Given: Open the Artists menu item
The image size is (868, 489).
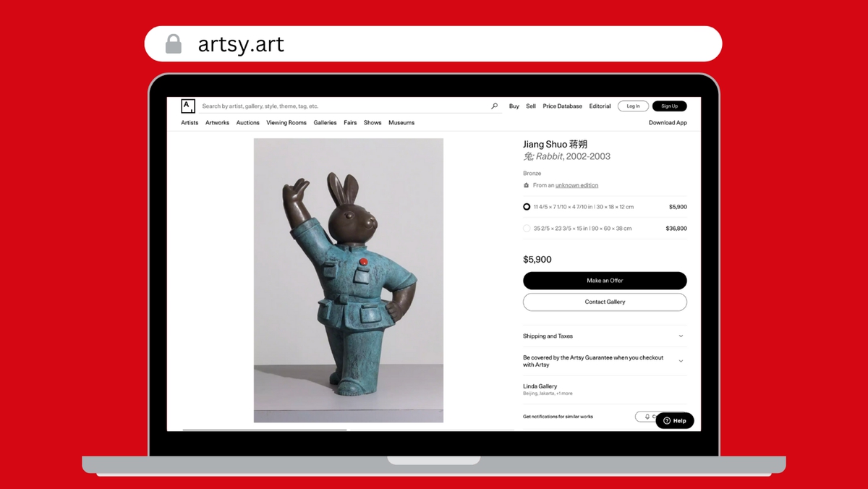Looking at the screenshot, I should coord(190,123).
